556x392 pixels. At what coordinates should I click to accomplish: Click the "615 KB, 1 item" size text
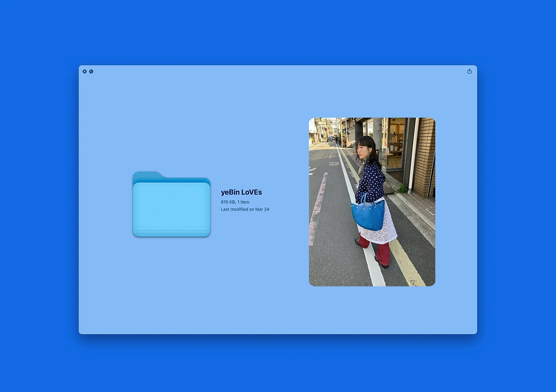pos(235,202)
